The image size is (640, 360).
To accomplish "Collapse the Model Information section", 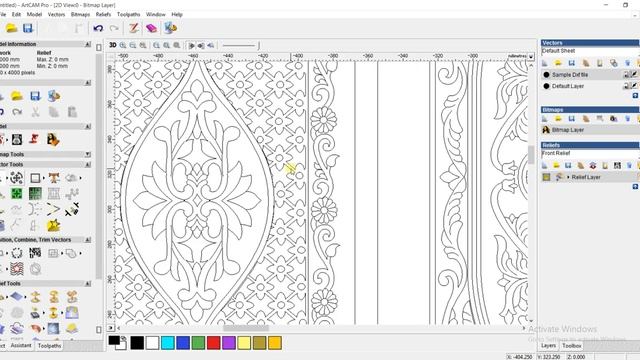I will tap(88, 44).
